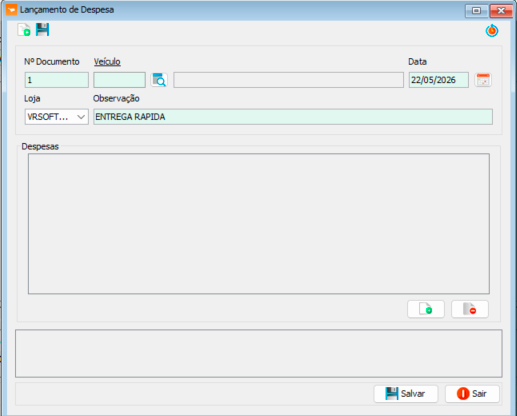Click the Data field showing 22/05/2026
The height and width of the screenshot is (416, 517).
[x=439, y=80]
